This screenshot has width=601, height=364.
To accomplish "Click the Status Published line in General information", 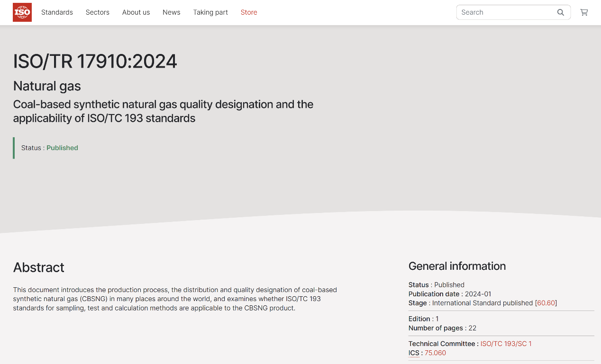I will 437,285.
